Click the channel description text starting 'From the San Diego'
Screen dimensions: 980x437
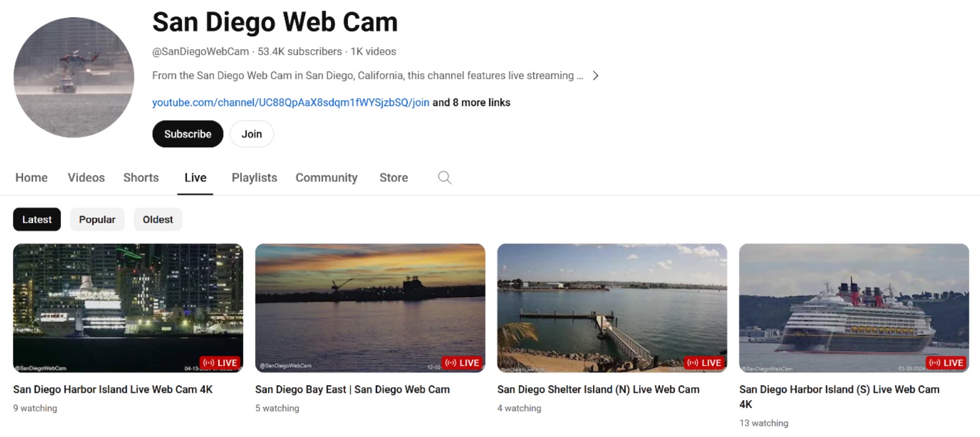point(368,75)
